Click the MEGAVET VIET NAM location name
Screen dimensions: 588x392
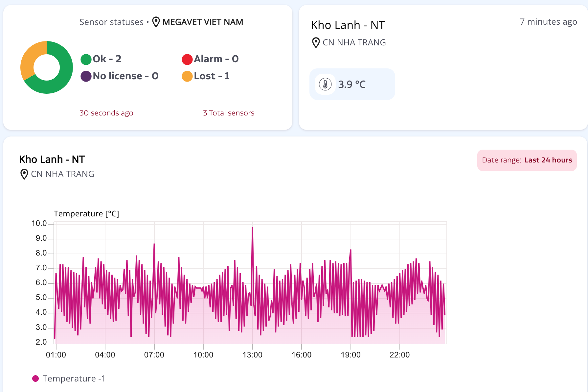click(x=203, y=22)
